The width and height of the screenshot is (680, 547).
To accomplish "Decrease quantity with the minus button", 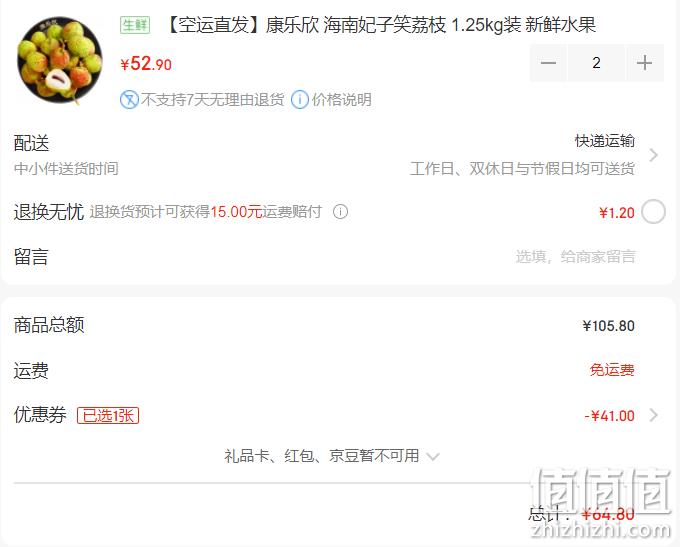I will [x=548, y=63].
